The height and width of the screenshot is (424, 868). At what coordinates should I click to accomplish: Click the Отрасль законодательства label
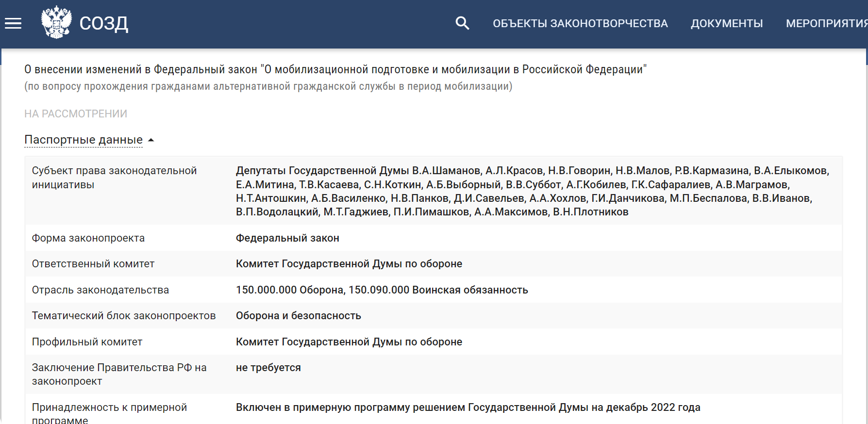pyautogui.click(x=100, y=290)
